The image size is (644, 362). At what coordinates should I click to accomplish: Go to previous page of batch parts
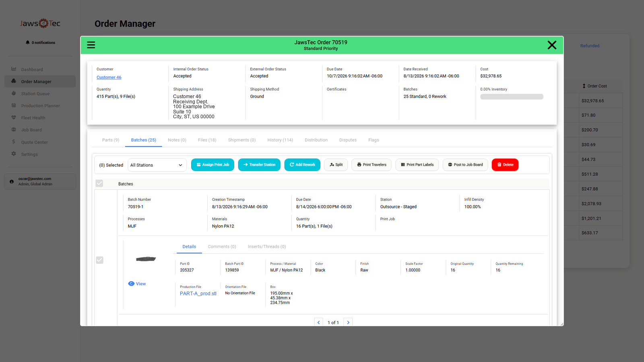pyautogui.click(x=319, y=322)
